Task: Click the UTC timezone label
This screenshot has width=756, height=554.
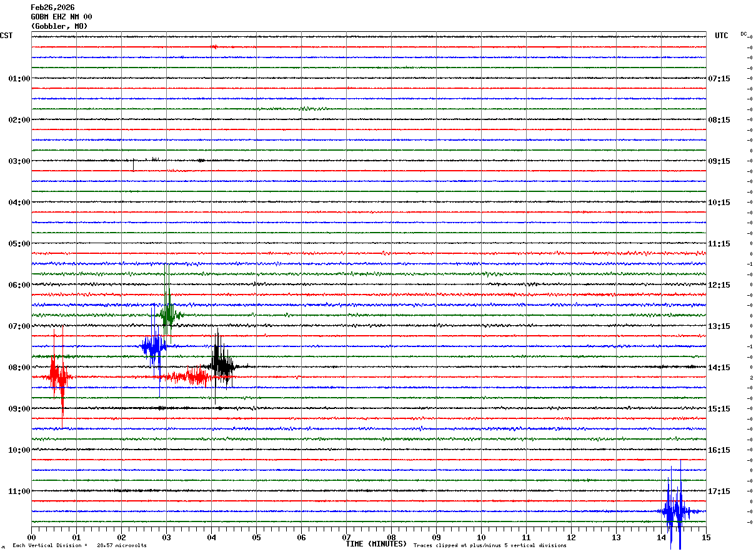Action: 722,36
